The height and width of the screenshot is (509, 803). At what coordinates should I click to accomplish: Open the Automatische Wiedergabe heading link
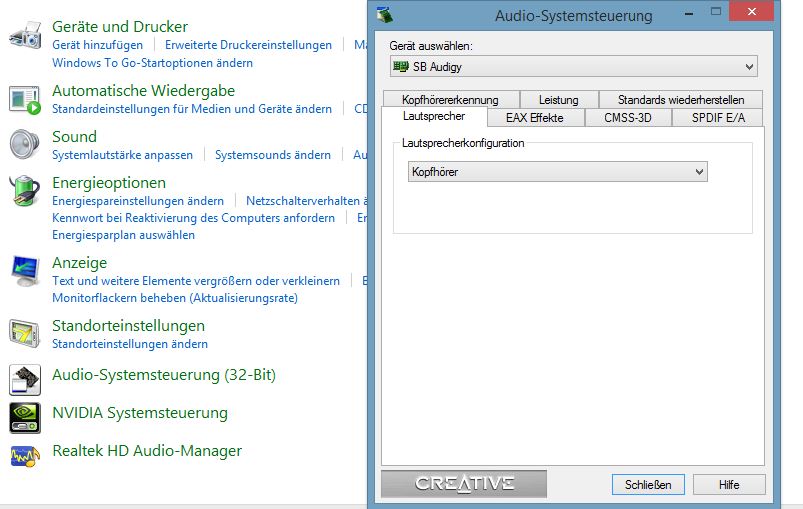[x=143, y=91]
